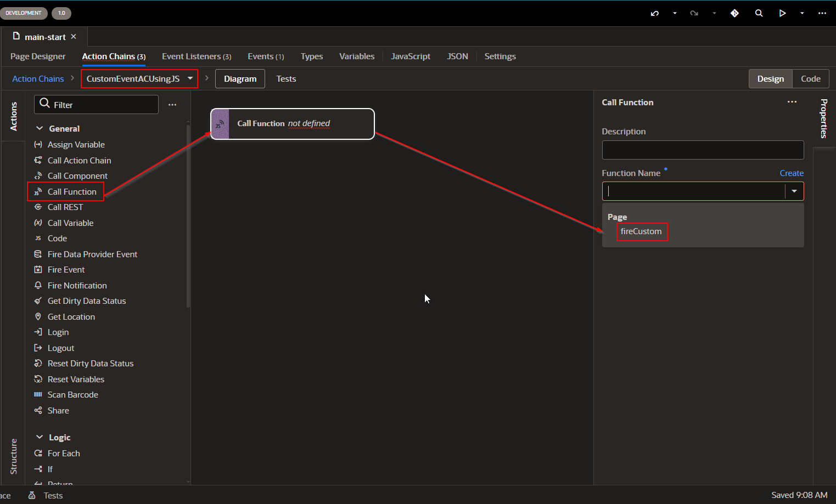Click the Create function link

(792, 173)
